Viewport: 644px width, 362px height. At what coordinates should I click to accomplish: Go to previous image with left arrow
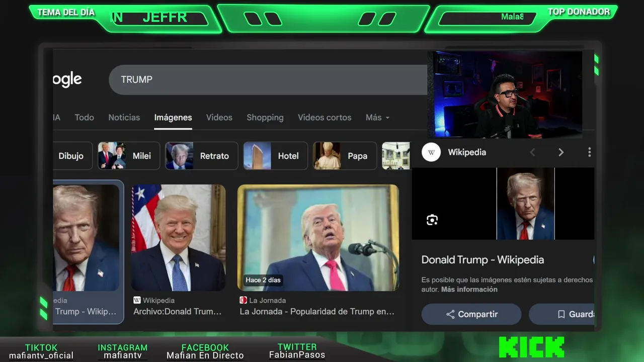pos(533,152)
